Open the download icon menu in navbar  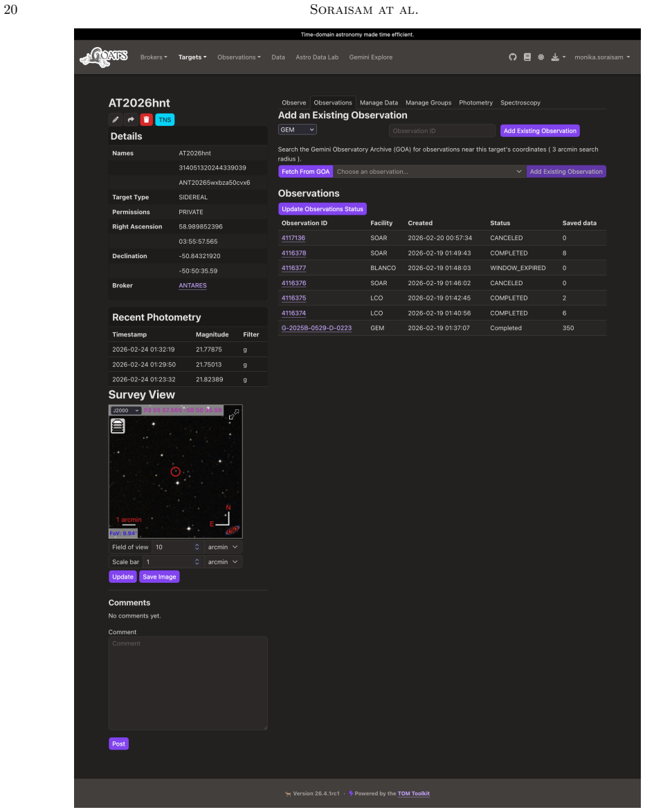(x=558, y=57)
